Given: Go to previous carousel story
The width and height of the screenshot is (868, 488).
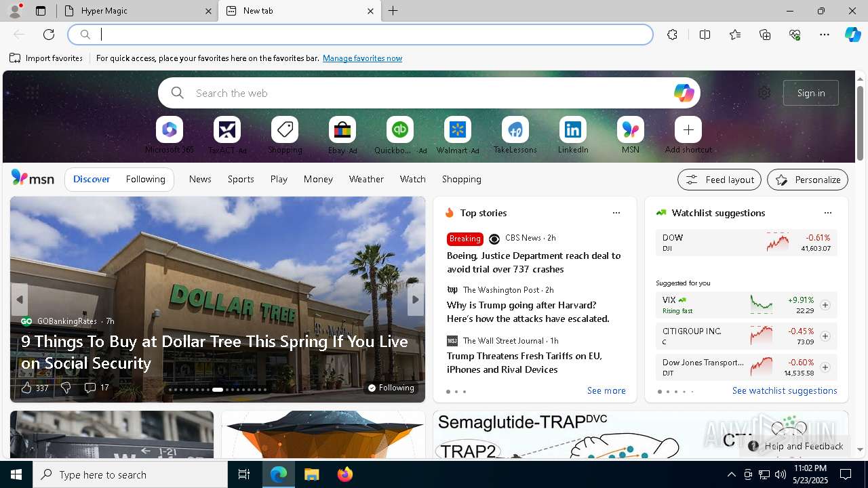Looking at the screenshot, I should coord(20,300).
